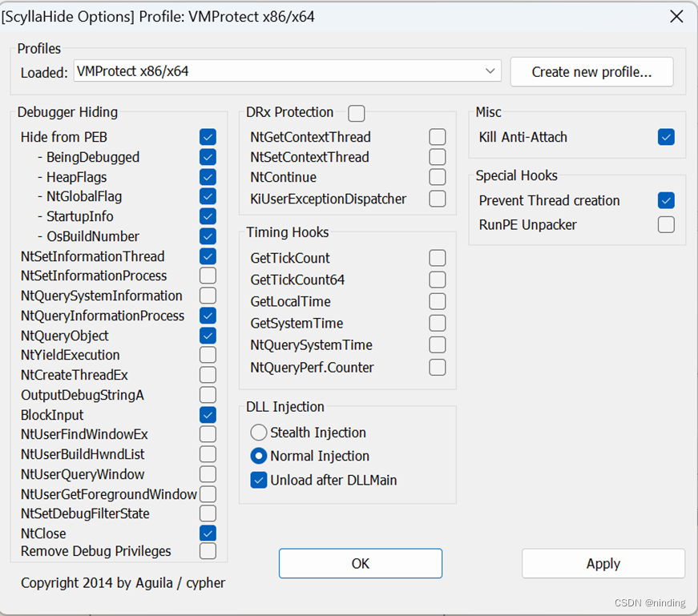Enable NtGetContextThread checkbox
This screenshot has height=616, width=698.
[438, 137]
